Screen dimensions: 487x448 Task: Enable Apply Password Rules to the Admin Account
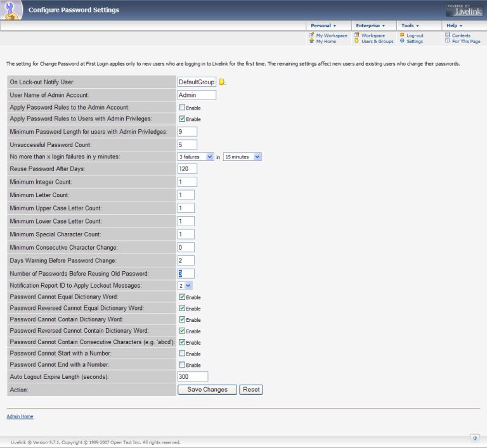pyautogui.click(x=182, y=108)
